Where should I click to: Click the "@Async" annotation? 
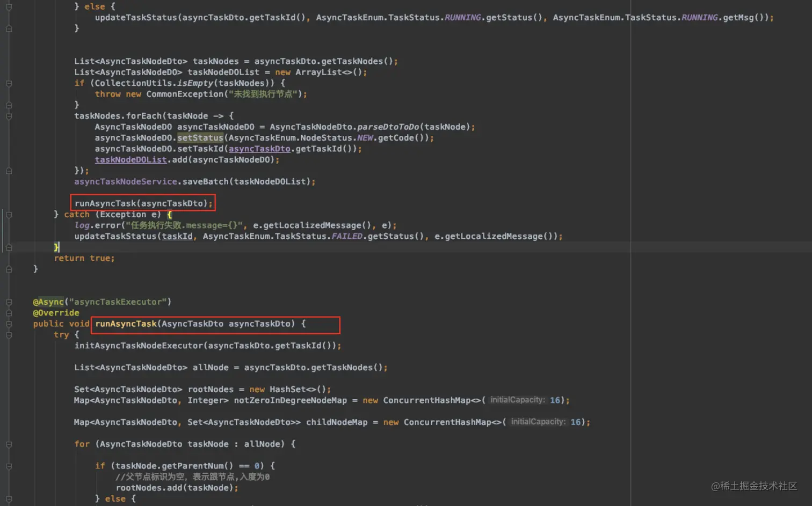point(48,302)
